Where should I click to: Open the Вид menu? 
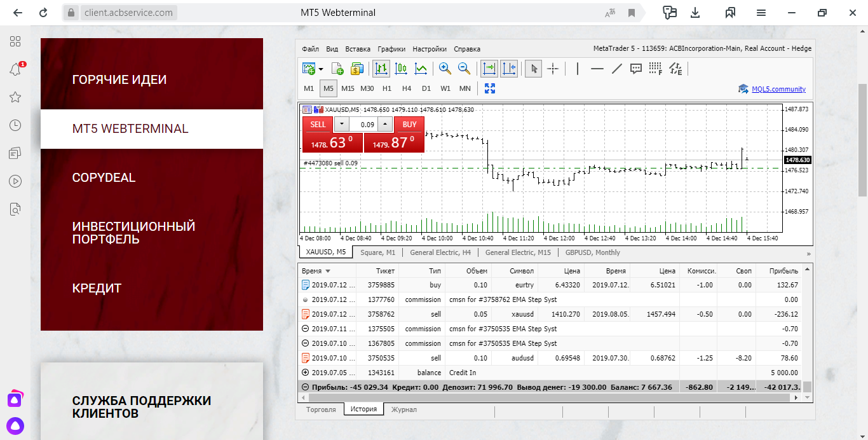[x=332, y=49]
